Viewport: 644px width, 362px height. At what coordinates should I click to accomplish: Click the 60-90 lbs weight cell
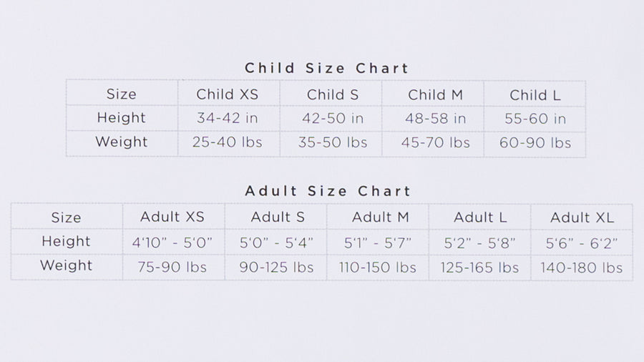[x=535, y=143]
